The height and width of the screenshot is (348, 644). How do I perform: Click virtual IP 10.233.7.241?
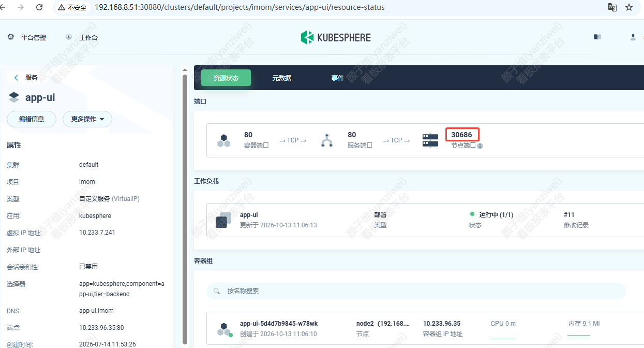pyautogui.click(x=97, y=233)
